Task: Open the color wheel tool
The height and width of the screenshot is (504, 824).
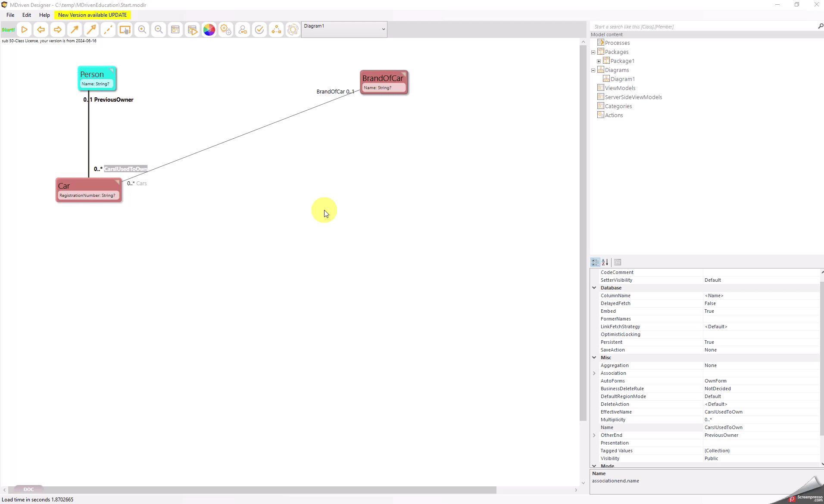Action: (x=209, y=30)
